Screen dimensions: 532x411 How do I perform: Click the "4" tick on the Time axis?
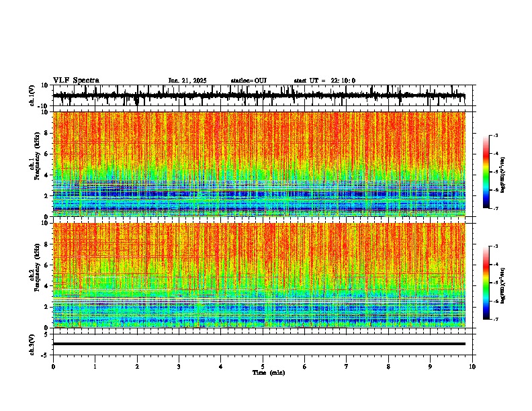click(x=221, y=367)
